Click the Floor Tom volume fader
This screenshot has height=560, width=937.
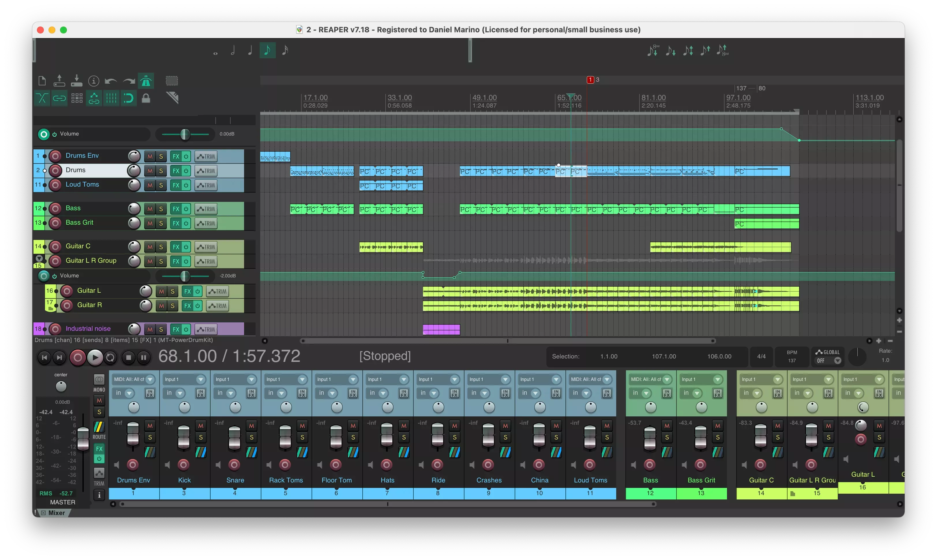[336, 436]
